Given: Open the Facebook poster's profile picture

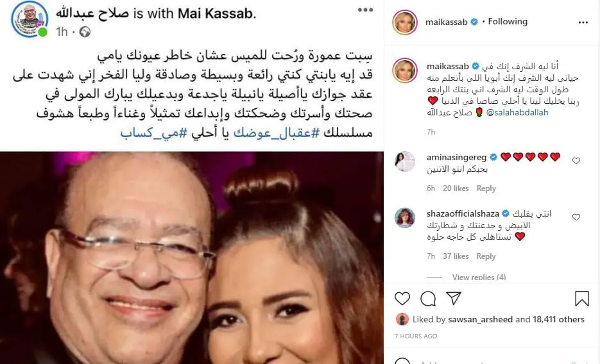Looking at the screenshot, I should (30, 19).
